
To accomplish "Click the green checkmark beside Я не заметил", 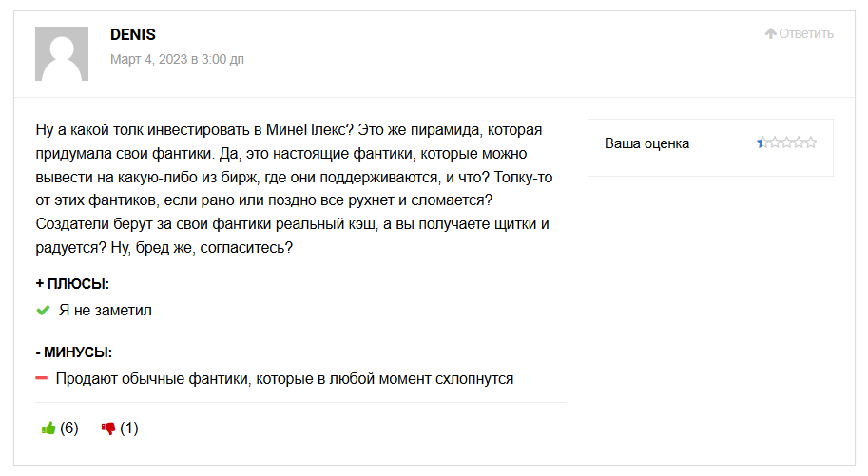I will (43, 311).
